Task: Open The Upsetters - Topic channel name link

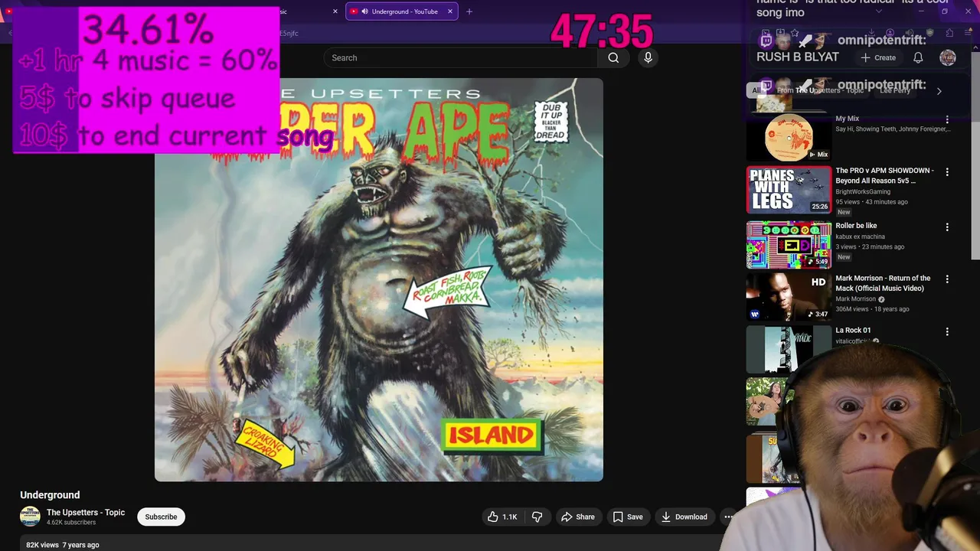Action: point(86,513)
